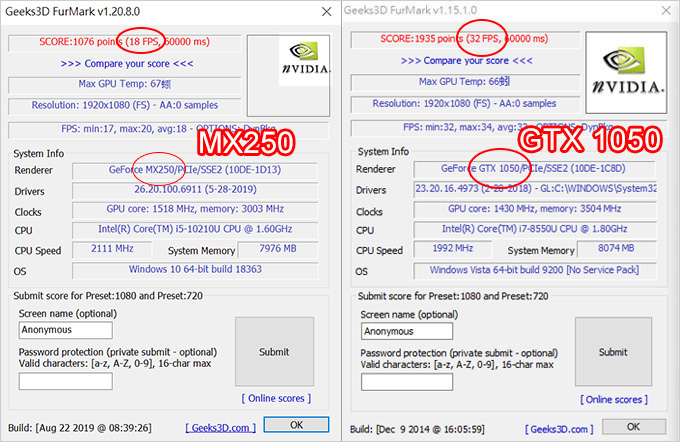Click CPU value 'Core i7-8550U'

(x=534, y=229)
